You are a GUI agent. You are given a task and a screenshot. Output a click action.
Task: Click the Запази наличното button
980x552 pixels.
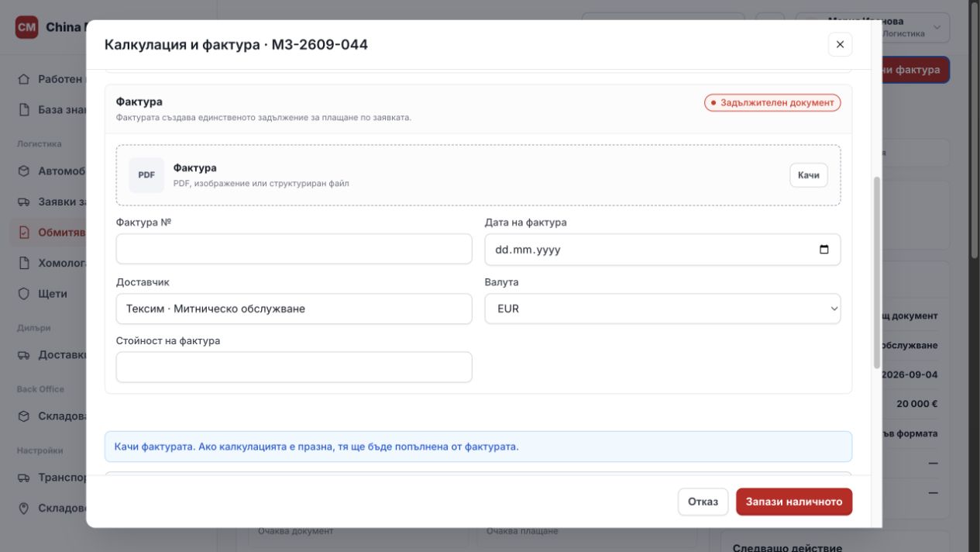tap(794, 502)
